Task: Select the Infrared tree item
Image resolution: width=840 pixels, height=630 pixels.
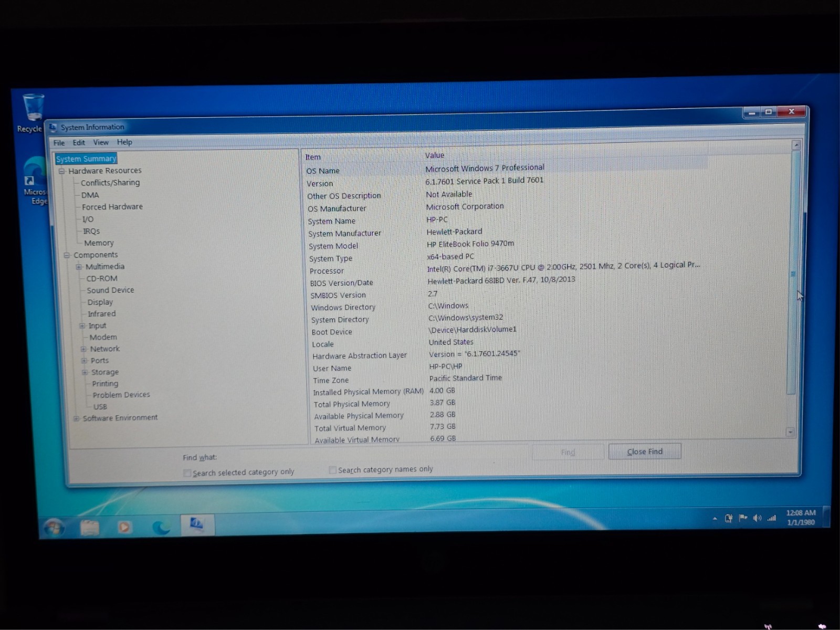Action: click(102, 314)
